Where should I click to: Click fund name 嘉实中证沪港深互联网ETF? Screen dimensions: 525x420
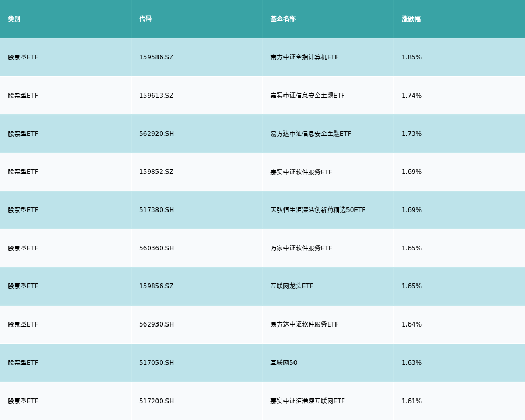(x=307, y=401)
